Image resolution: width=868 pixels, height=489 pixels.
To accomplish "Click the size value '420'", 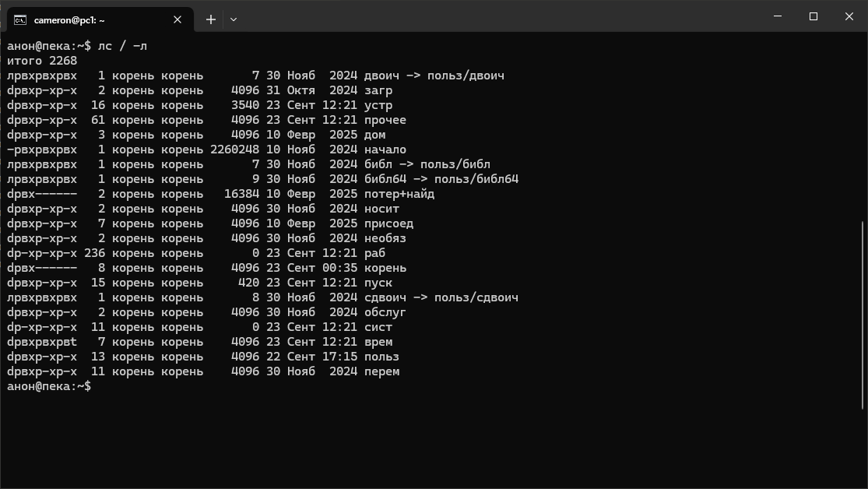I will (x=248, y=283).
